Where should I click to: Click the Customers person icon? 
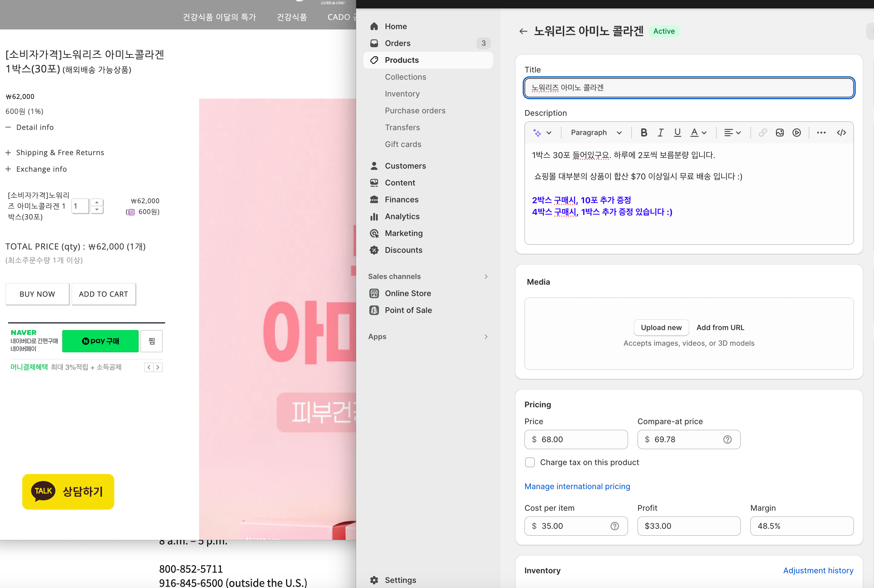pos(374,166)
